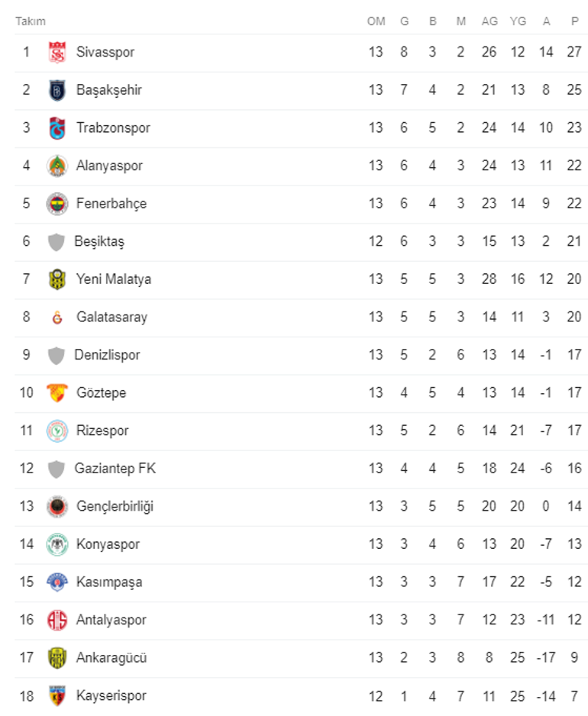Click the OM column header

(376, 21)
